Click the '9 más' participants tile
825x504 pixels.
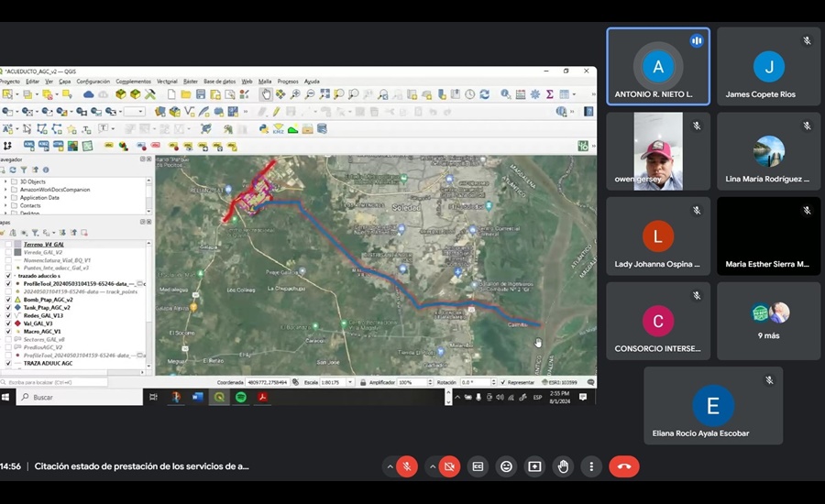pos(768,321)
